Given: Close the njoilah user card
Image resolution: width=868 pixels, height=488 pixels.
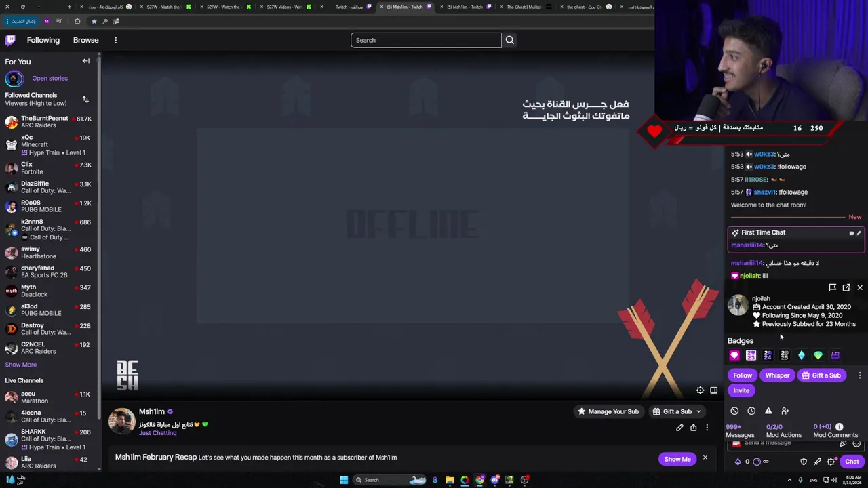Looking at the screenshot, I should (x=860, y=287).
